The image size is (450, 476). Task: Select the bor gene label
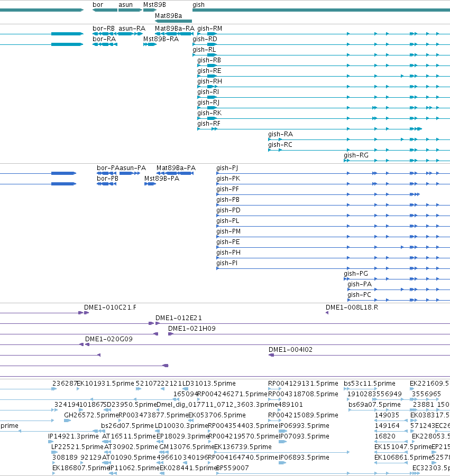point(98,5)
